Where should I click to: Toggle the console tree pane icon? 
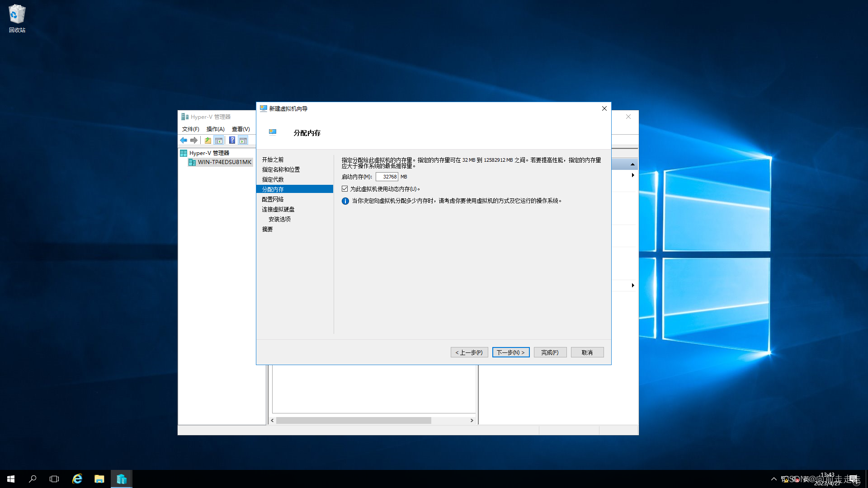(219, 140)
